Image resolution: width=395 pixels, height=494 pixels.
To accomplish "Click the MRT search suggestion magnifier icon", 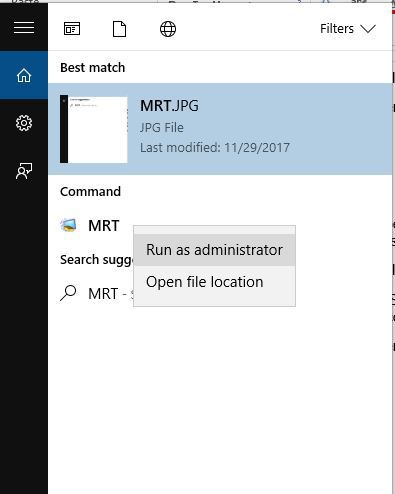I will pos(68,293).
